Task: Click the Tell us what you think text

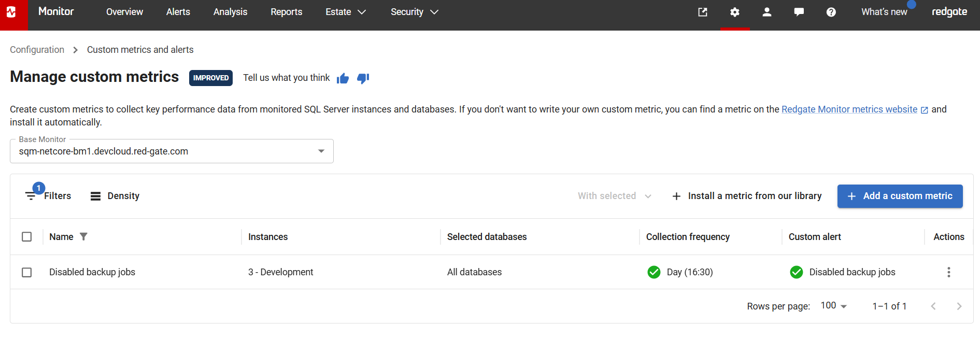Action: 287,78
